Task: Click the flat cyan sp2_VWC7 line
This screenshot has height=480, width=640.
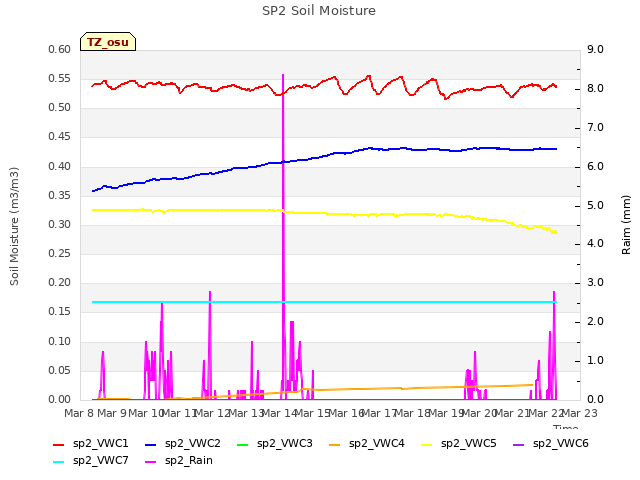Action: 324,302
